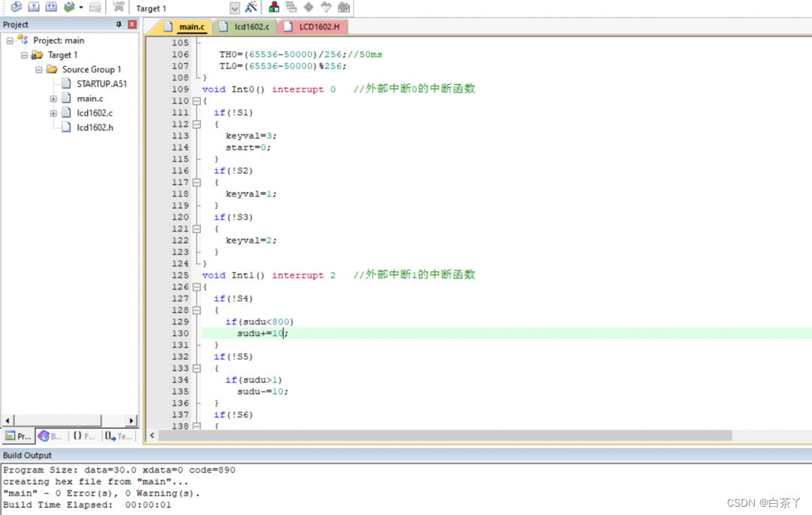Toggle the fold marker at line 133

196,368
